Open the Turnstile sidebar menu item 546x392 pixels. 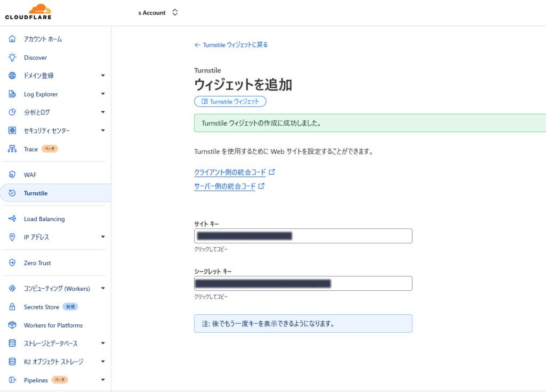(x=36, y=193)
